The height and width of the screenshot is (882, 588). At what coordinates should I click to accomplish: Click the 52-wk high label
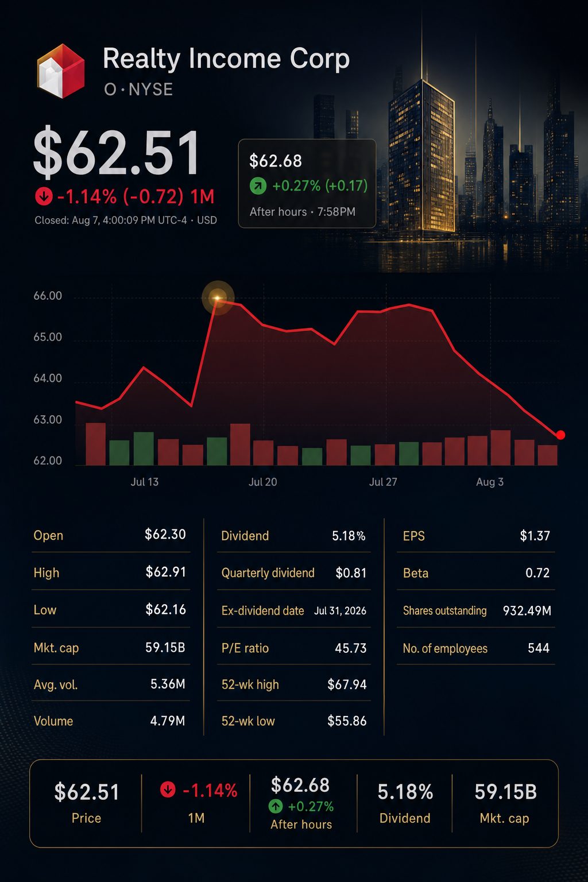pos(250,684)
